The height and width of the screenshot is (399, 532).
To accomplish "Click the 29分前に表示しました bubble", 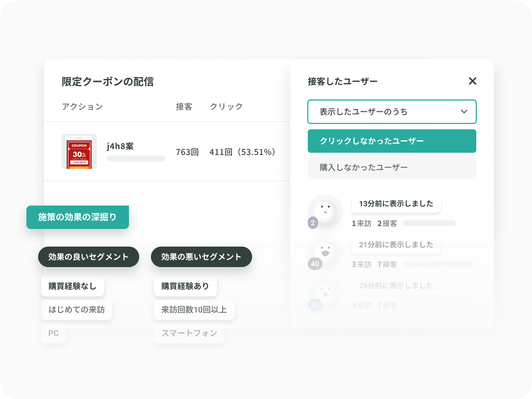I will (x=396, y=286).
